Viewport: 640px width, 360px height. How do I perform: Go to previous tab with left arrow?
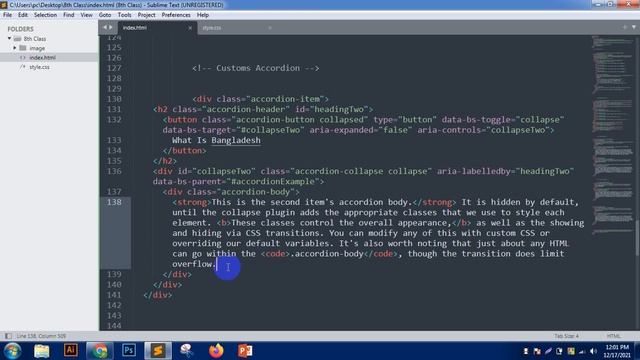[x=105, y=28]
